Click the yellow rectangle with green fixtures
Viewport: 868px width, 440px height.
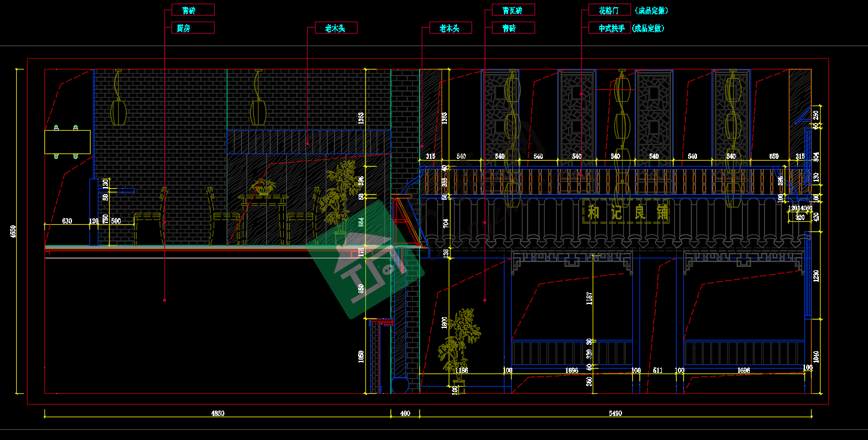(67, 142)
